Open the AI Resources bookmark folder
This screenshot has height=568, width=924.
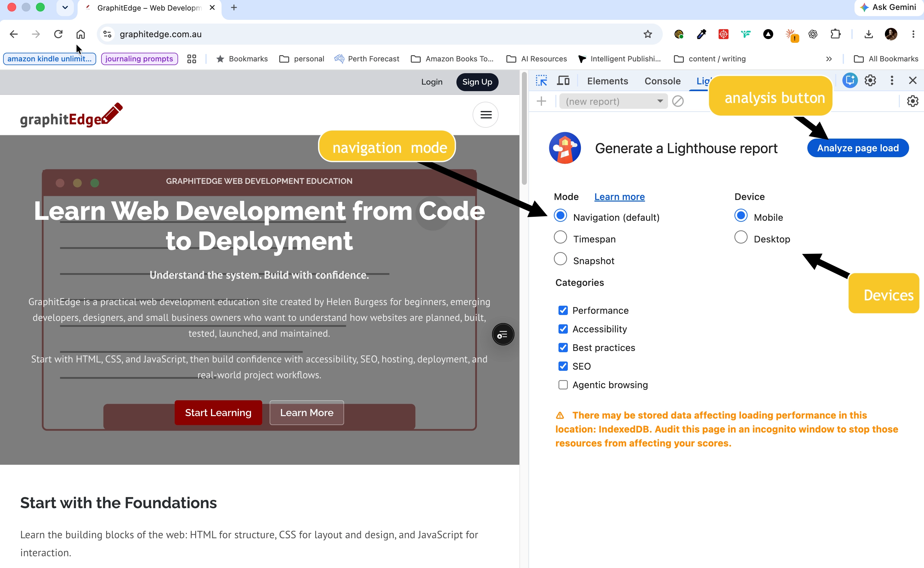click(x=536, y=59)
